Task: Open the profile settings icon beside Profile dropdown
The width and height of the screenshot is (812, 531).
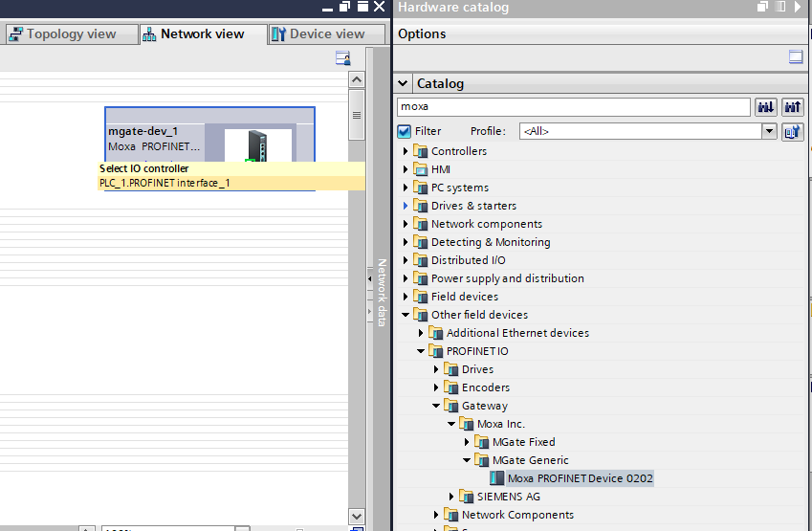Action: click(792, 132)
